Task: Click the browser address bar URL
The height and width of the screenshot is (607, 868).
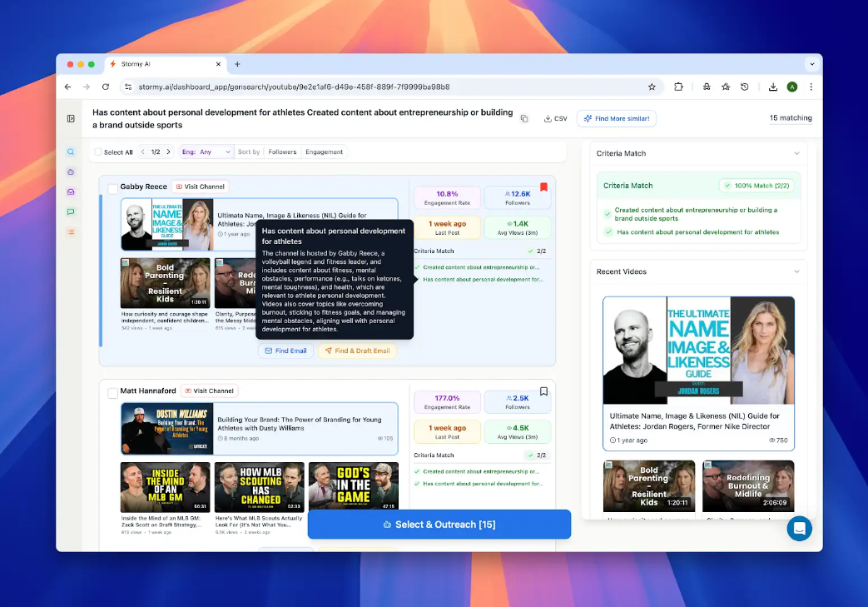Action: 294,87
